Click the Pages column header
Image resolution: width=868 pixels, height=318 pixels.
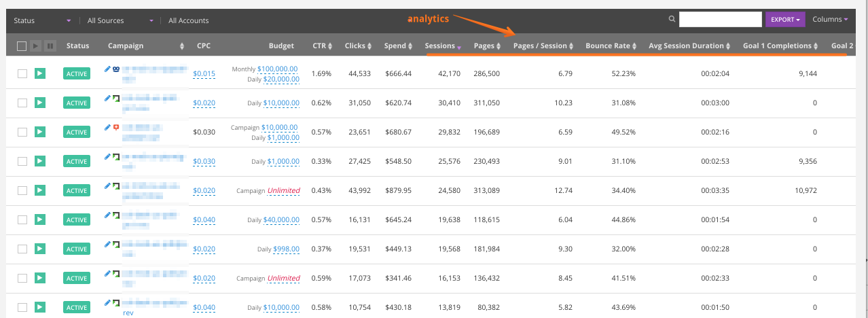[487, 46]
